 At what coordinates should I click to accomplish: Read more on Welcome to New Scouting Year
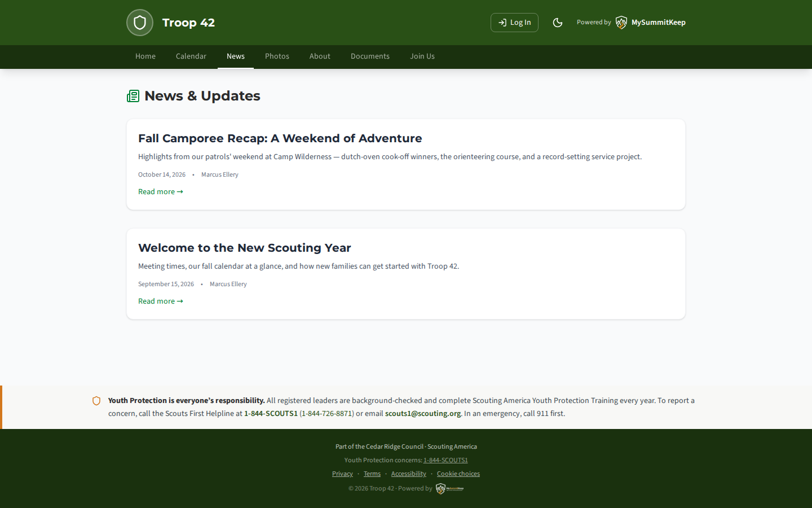click(x=161, y=301)
